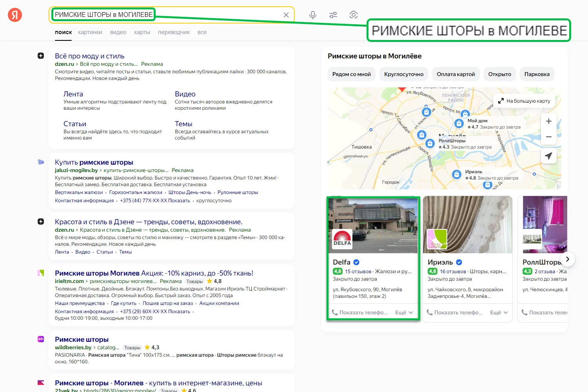Zoom out on the map
The width and height of the screenshot is (588, 392).
548,137
